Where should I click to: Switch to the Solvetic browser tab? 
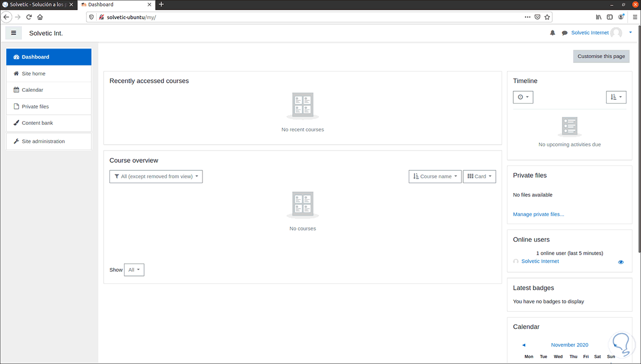coord(35,4)
